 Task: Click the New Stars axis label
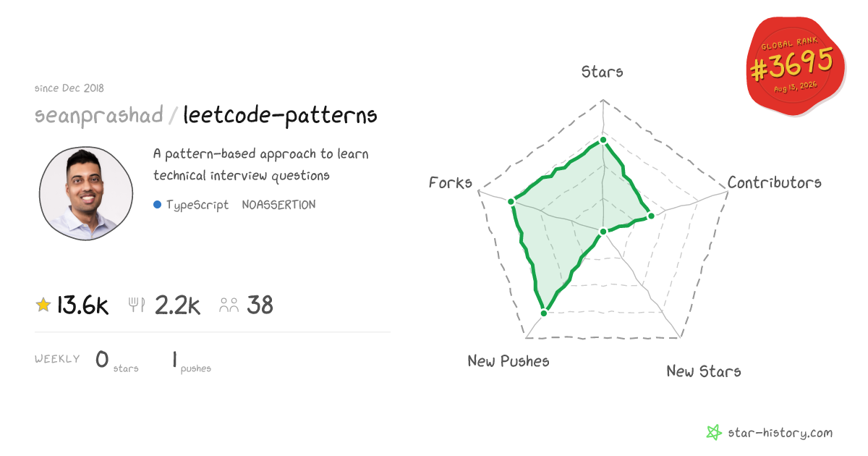704,371
